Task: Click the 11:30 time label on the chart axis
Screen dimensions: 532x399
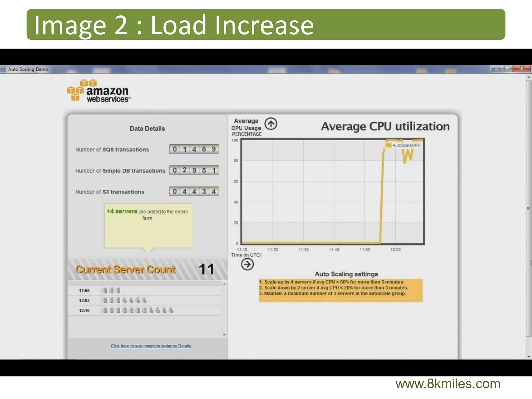Action: pos(303,250)
